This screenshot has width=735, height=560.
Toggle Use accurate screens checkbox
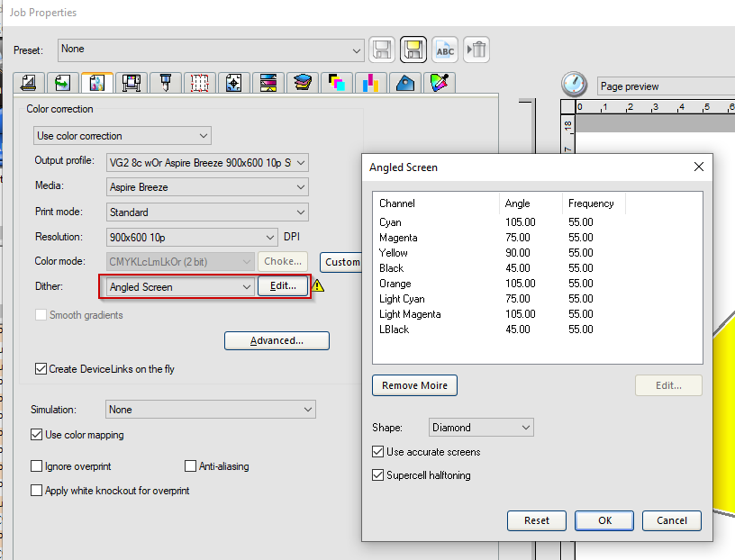pos(377,452)
